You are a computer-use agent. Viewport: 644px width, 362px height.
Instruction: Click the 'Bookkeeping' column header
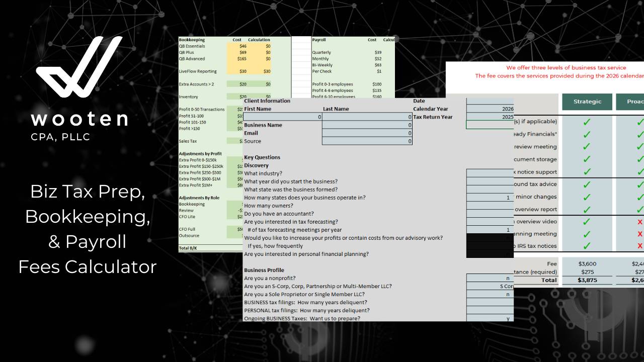tap(192, 40)
